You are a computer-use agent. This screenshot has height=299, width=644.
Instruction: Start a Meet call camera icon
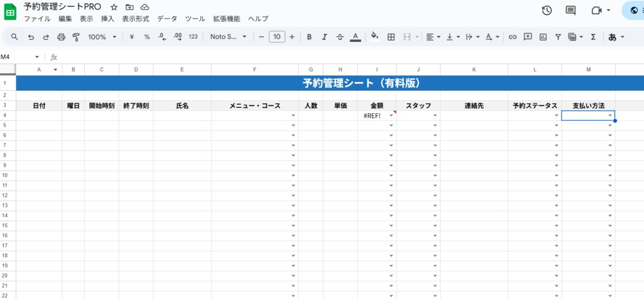pos(596,10)
